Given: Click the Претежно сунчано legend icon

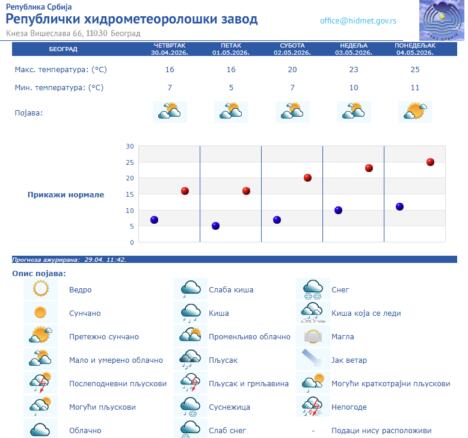Looking at the screenshot, I should (x=41, y=335).
